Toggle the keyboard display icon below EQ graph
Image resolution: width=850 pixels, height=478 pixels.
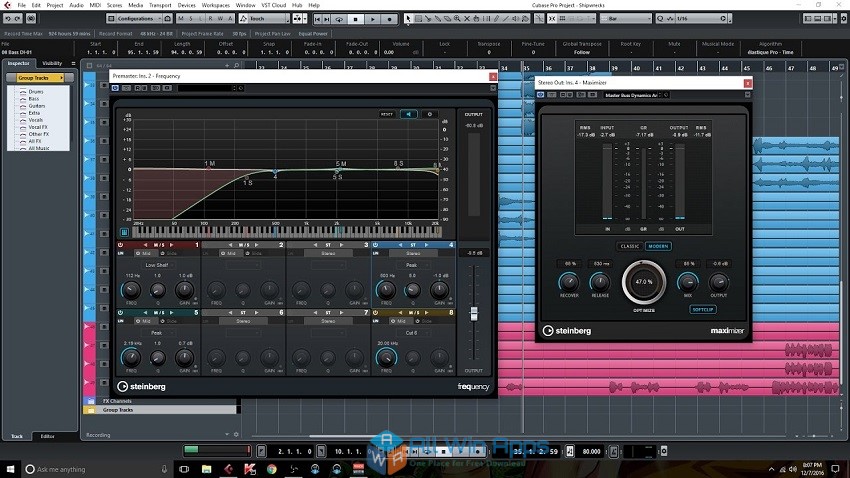124,232
